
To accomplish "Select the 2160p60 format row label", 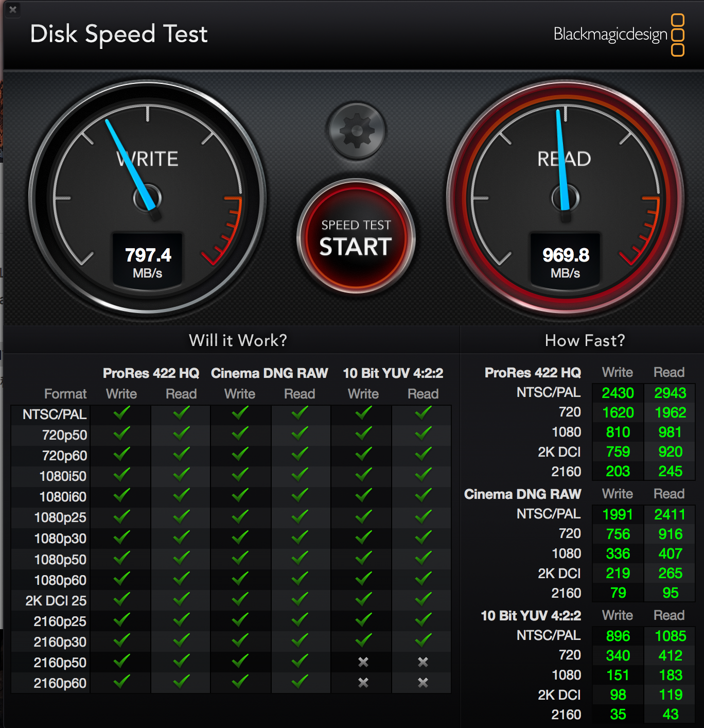I will coord(60,684).
